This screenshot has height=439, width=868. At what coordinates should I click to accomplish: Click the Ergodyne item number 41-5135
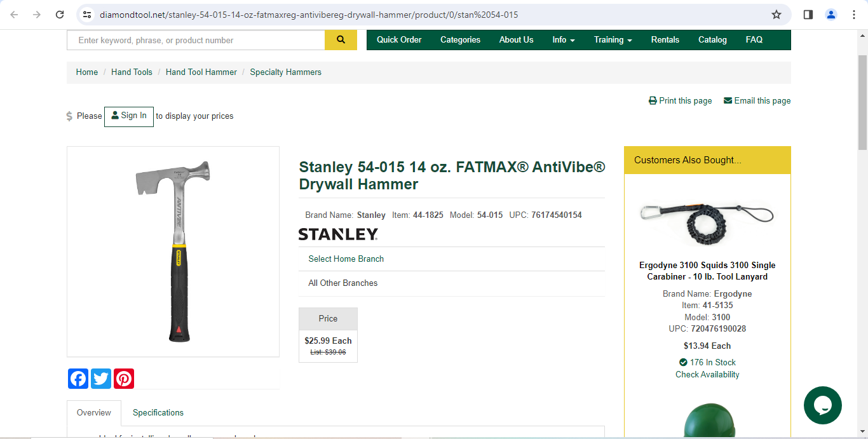pos(717,306)
